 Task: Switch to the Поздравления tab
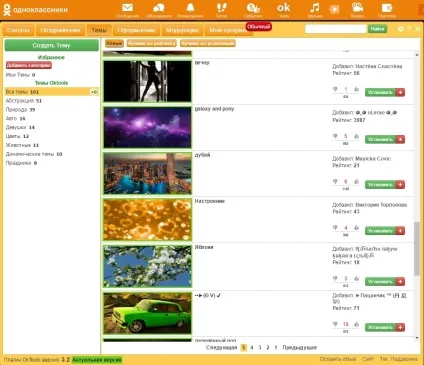(60, 30)
